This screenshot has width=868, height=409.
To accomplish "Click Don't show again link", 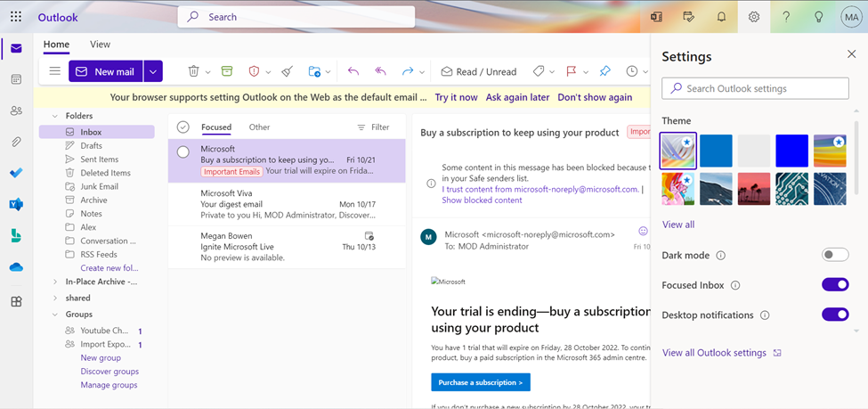I will pyautogui.click(x=595, y=97).
